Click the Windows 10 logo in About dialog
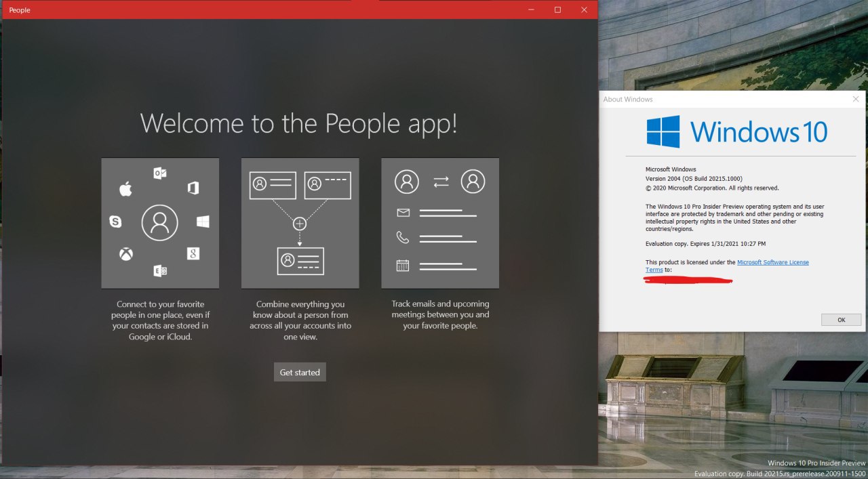 click(x=737, y=131)
